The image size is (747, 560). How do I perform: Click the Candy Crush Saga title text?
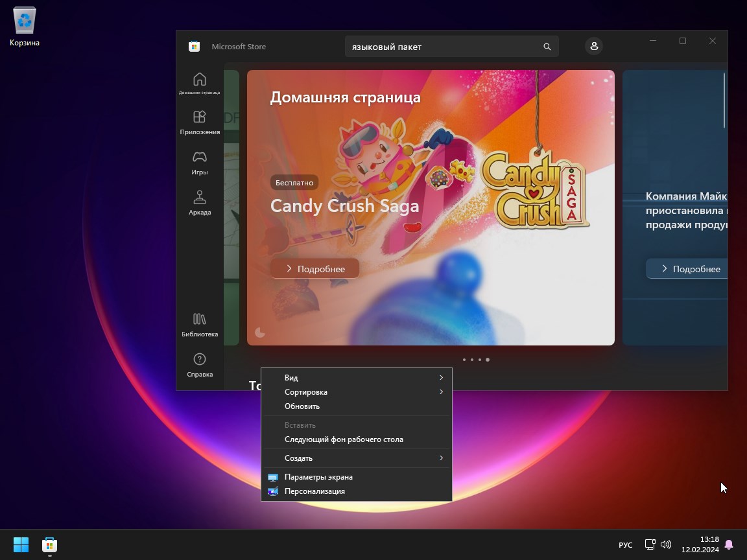click(x=344, y=205)
